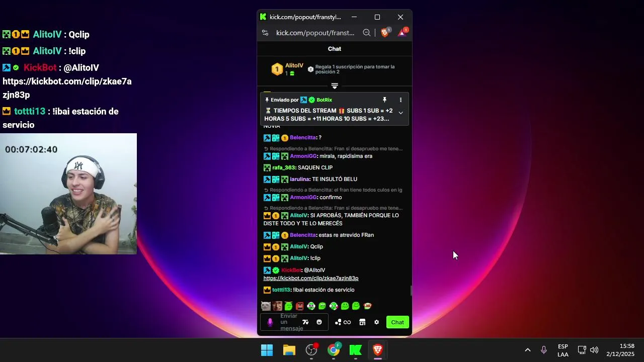Click 'SAQUEN CLIP' chat message text
The image size is (644, 362).
(315, 167)
